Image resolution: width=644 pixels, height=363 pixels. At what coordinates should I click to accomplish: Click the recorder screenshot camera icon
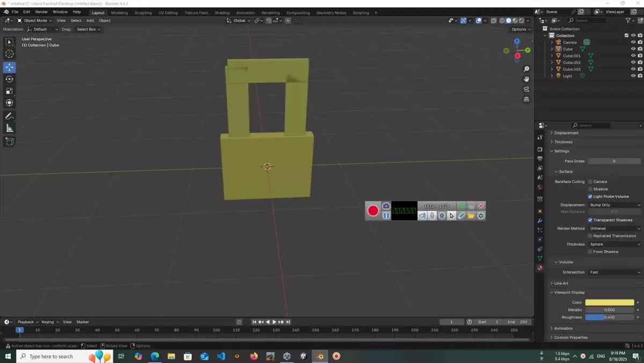(386, 206)
